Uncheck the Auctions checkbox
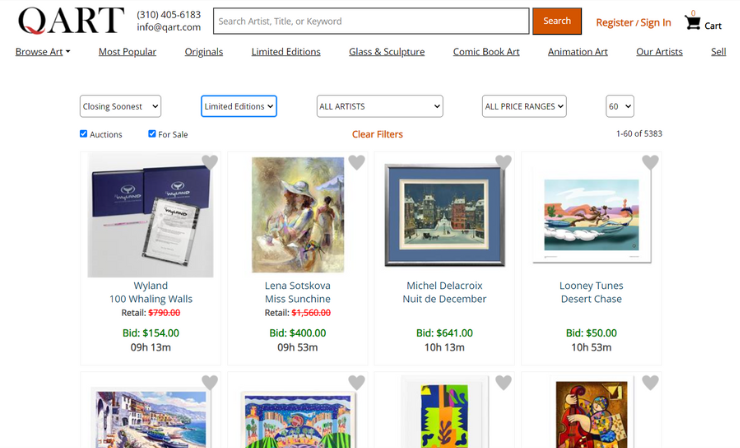 click(x=84, y=134)
